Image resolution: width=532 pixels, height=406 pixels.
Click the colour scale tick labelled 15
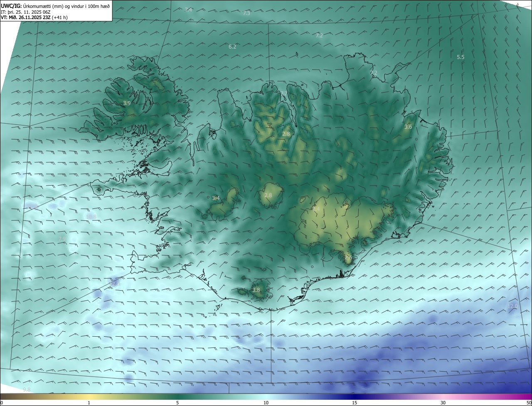click(355, 403)
